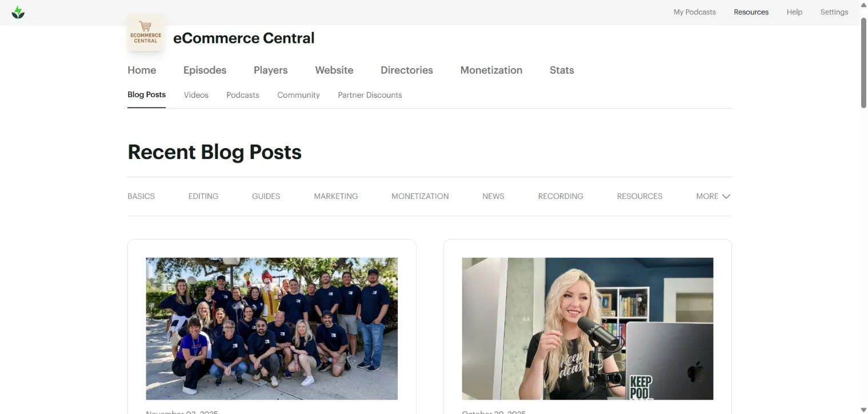Click the green sprout logo icon

[18, 12]
